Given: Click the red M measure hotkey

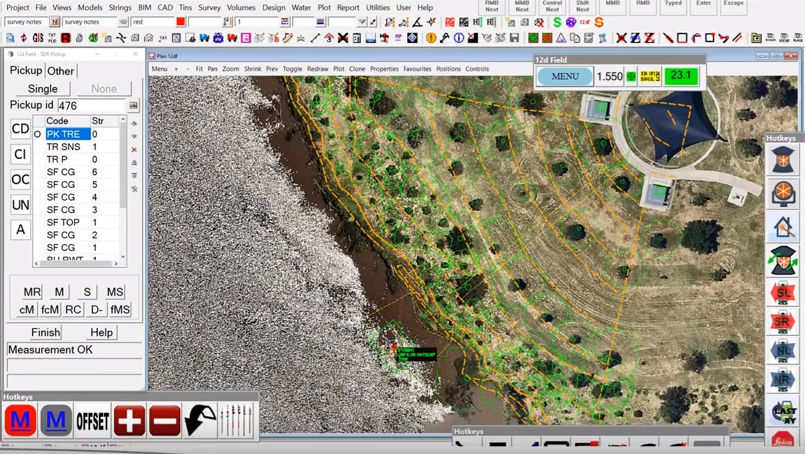Looking at the screenshot, I should [x=20, y=421].
